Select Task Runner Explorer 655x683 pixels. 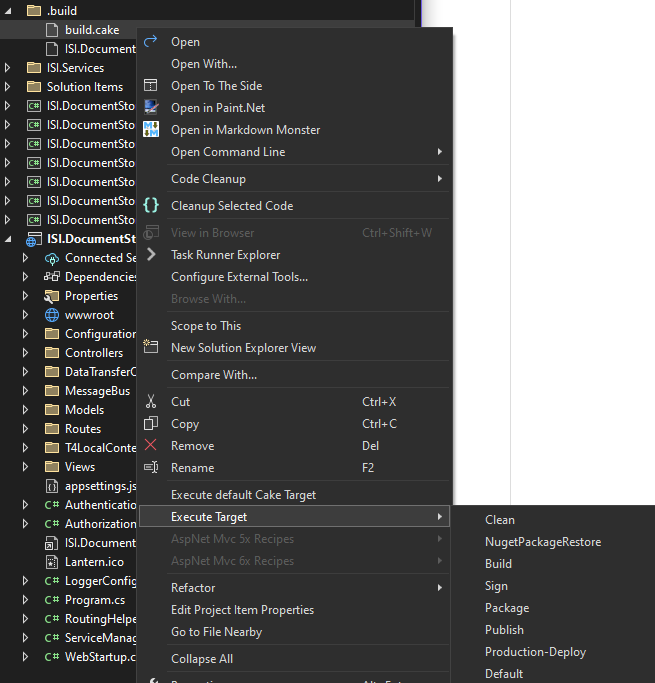click(x=225, y=255)
